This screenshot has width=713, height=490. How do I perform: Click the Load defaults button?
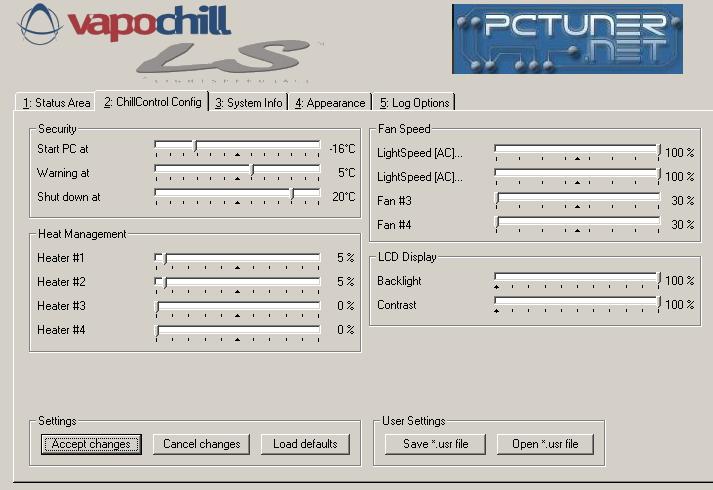click(305, 444)
